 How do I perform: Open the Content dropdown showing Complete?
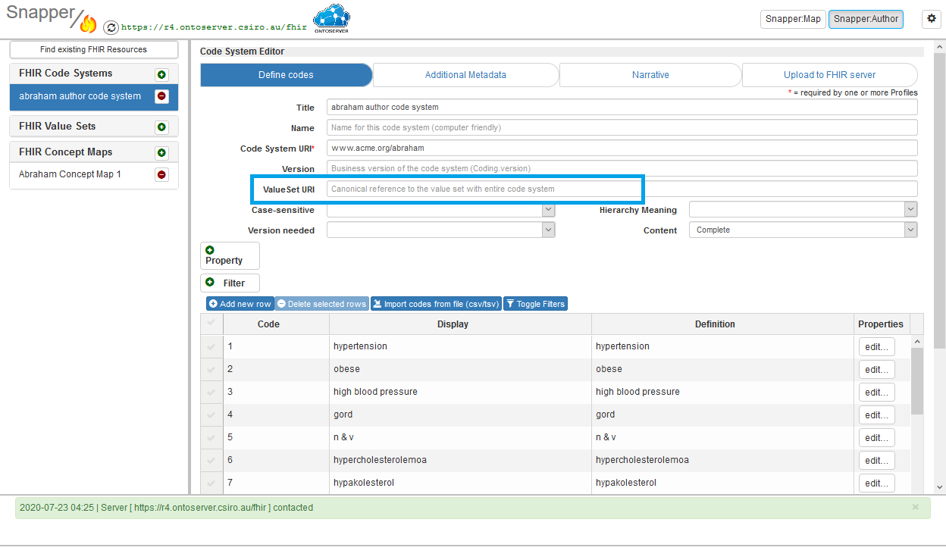(803, 230)
